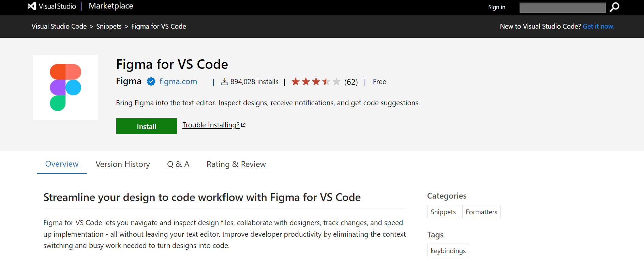Go to the Rating & Review tab
This screenshot has width=644, height=264.
tap(236, 164)
